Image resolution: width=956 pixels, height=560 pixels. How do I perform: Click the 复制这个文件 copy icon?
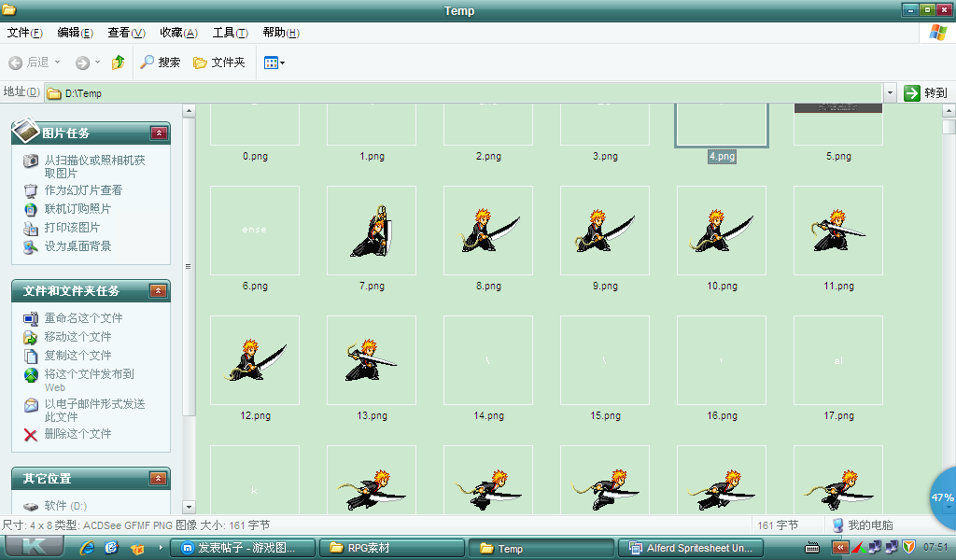click(31, 356)
